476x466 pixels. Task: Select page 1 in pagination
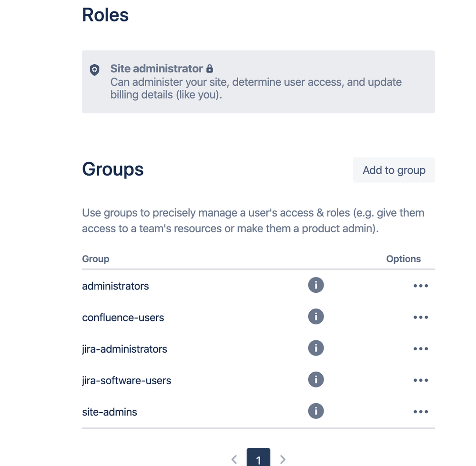[258, 458]
